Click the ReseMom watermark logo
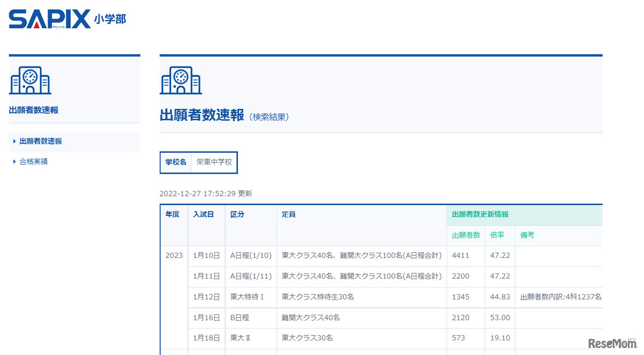644x355 pixels. click(x=612, y=343)
